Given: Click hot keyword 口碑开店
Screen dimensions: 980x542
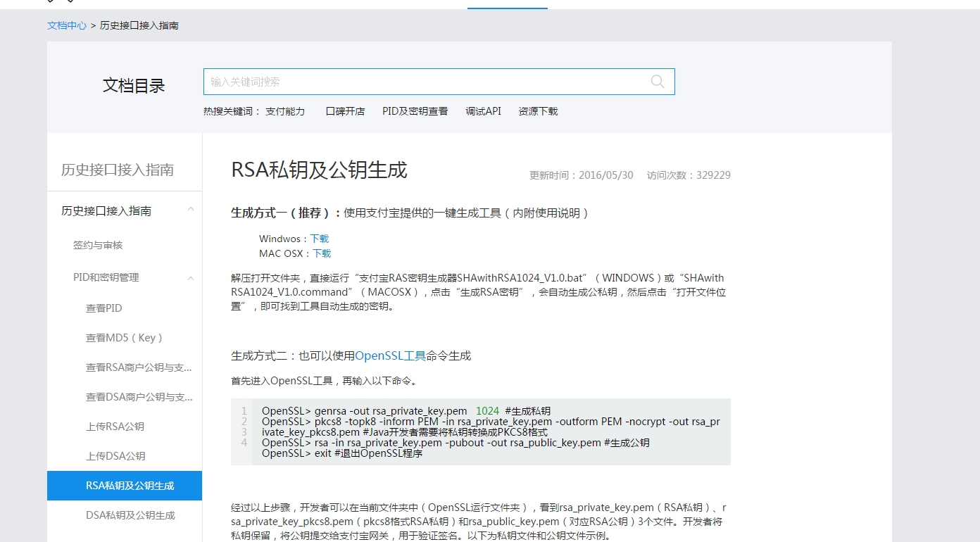Looking at the screenshot, I should click(x=345, y=111).
